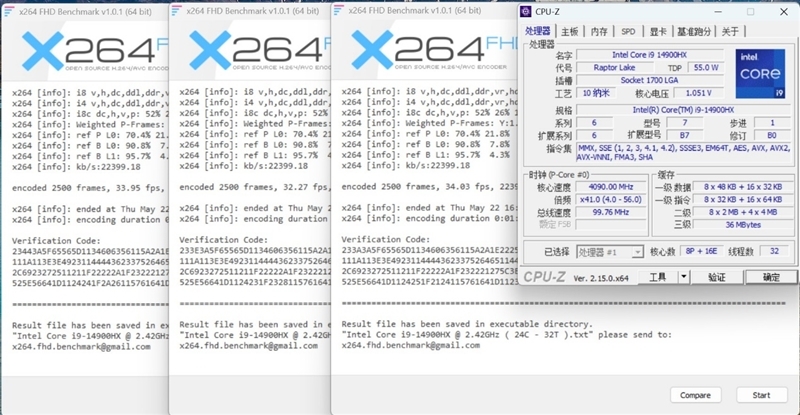Select the 处理器 tab in CPU-Z
The image size is (800, 415).
click(x=538, y=31)
